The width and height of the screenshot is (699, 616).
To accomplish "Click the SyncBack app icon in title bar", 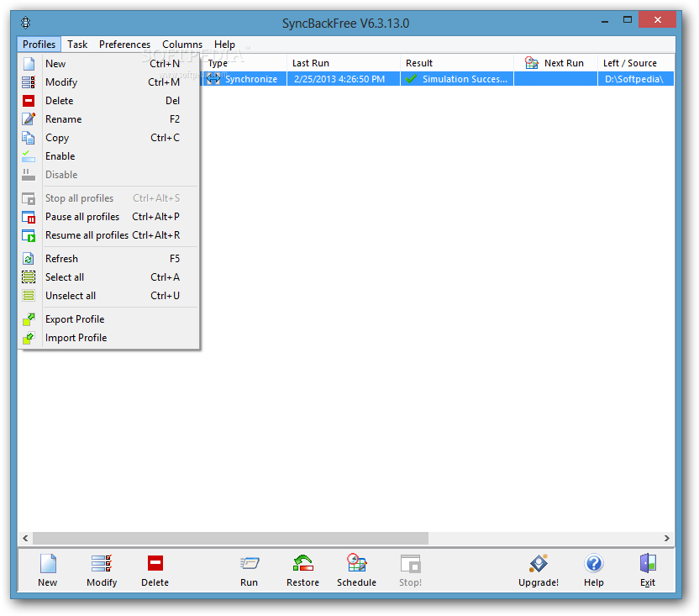I will pos(26,23).
